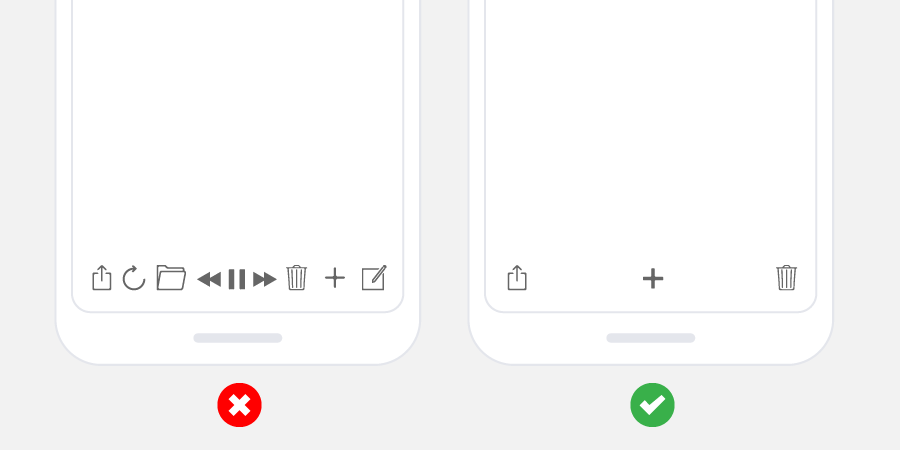The image size is (901, 451).
Task: Click the rewind double-arrow button
Action: [209, 280]
